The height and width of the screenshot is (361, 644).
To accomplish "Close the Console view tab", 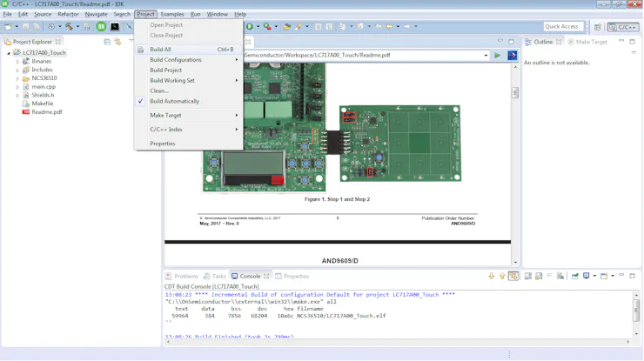I will pos(266,276).
